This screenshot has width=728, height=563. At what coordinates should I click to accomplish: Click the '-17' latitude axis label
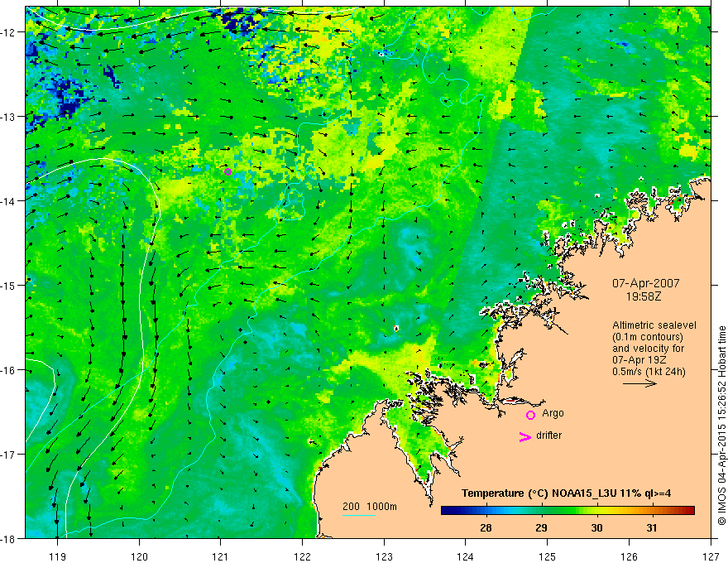coord(7,455)
